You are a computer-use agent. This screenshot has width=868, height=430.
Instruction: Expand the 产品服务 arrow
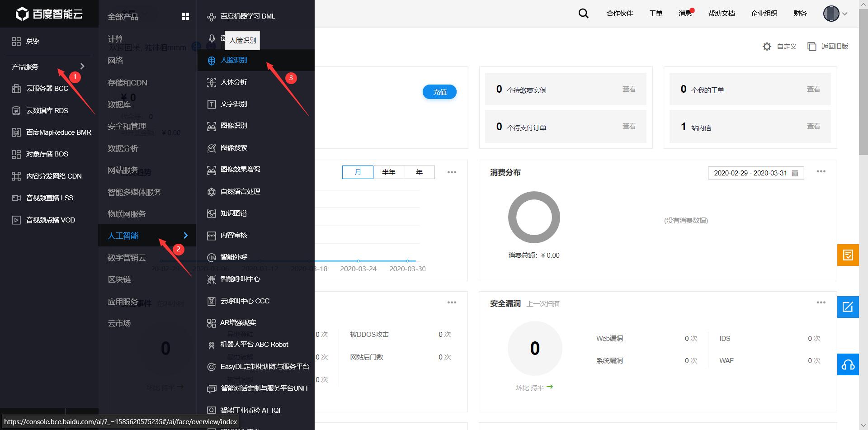(82, 66)
